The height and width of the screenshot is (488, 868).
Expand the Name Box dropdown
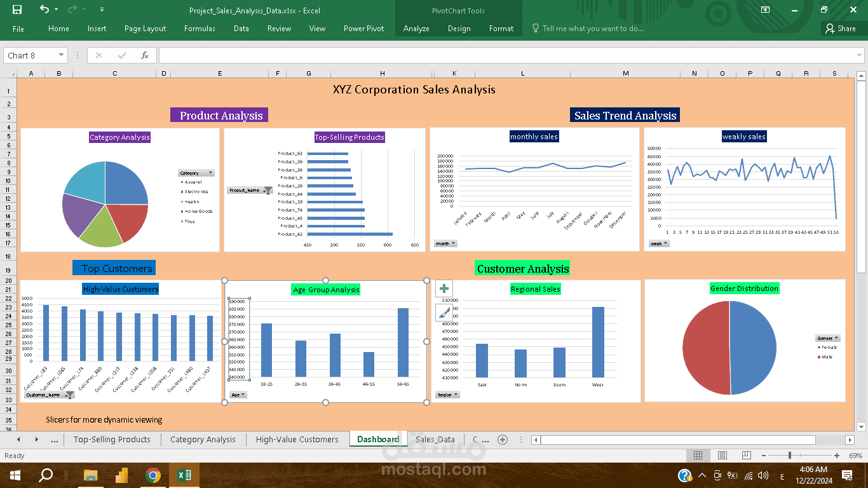click(61, 55)
